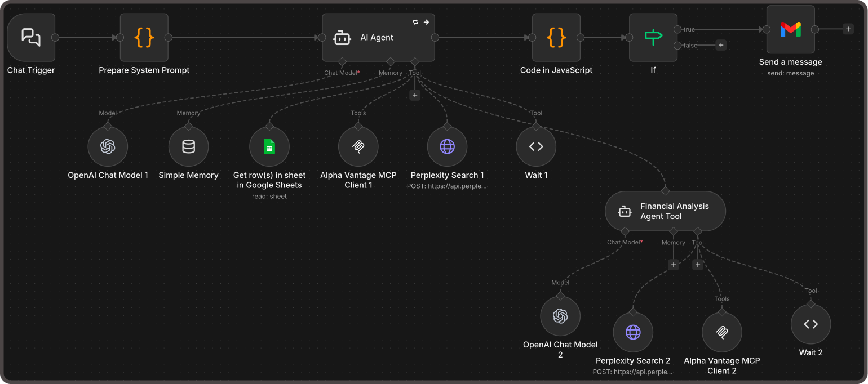Click the Perplexity Search 1 globe icon
The image size is (868, 384).
click(447, 147)
